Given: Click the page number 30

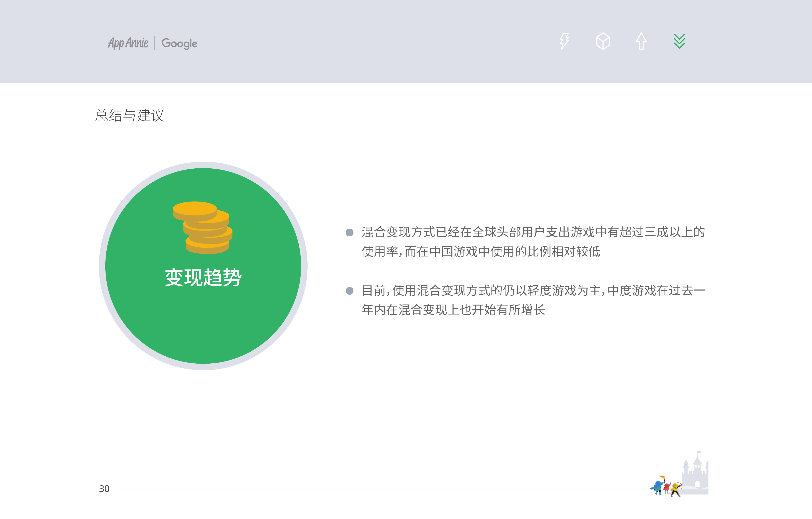Looking at the screenshot, I should click(104, 489).
